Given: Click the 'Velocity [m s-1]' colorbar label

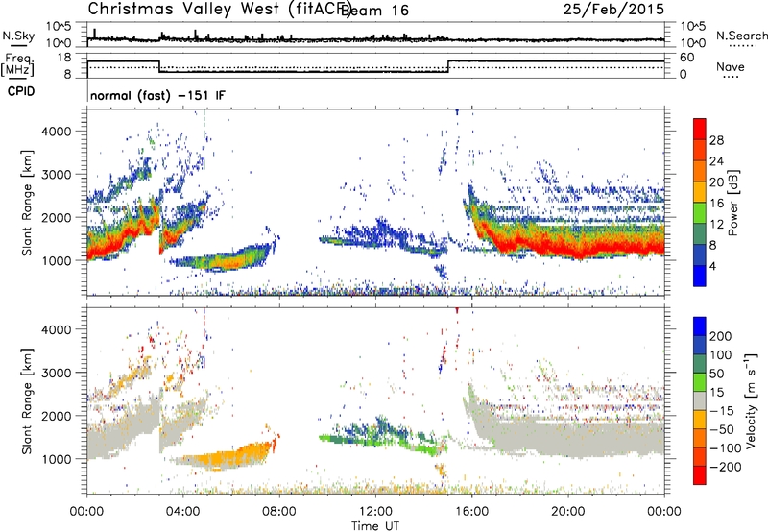Looking at the screenshot, I should (751, 400).
